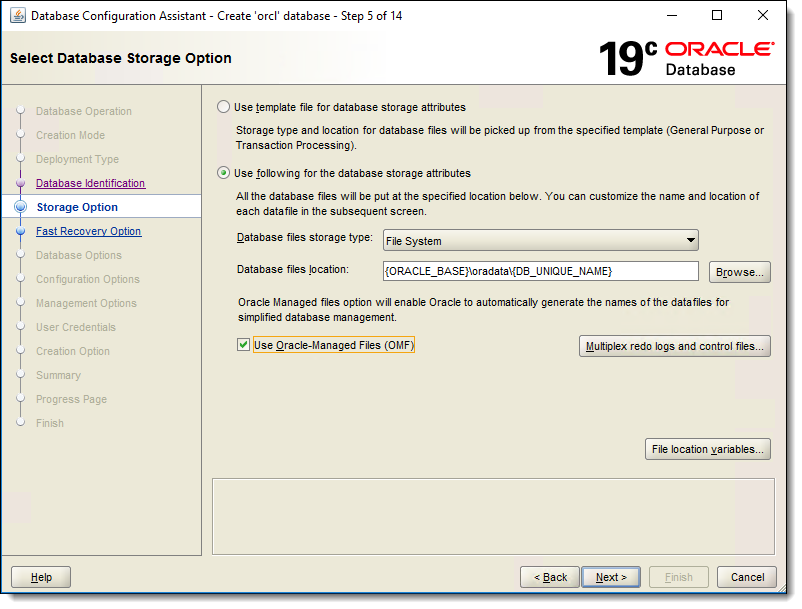
Task: Click the 'Finish' step label in the sidebar
Action: 50,423
